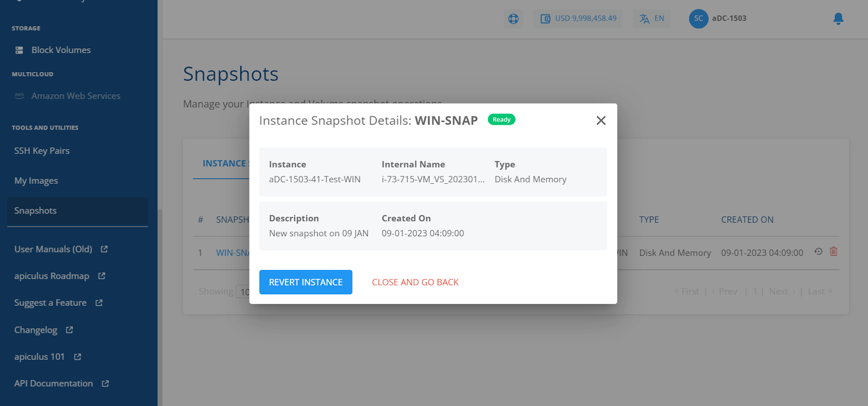The width and height of the screenshot is (868, 406).
Task: Click the support lifebuoy icon in header
Action: click(x=513, y=19)
